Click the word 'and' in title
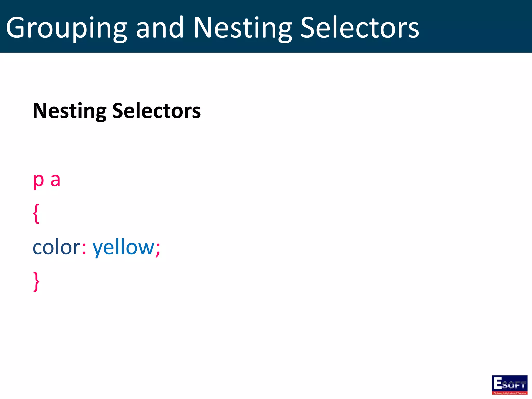 [x=160, y=27]
